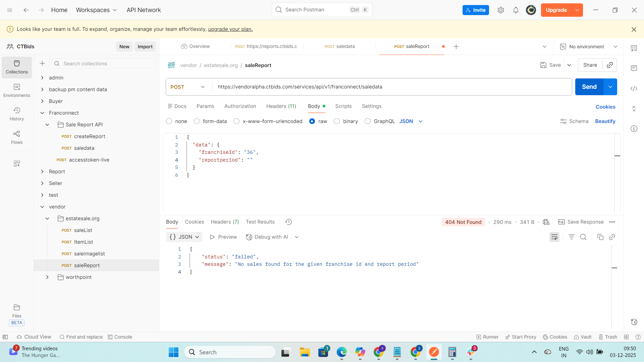Screen dimensions: 644x362
Task: Toggle the word wrap icon in the response
Action: 554,237
